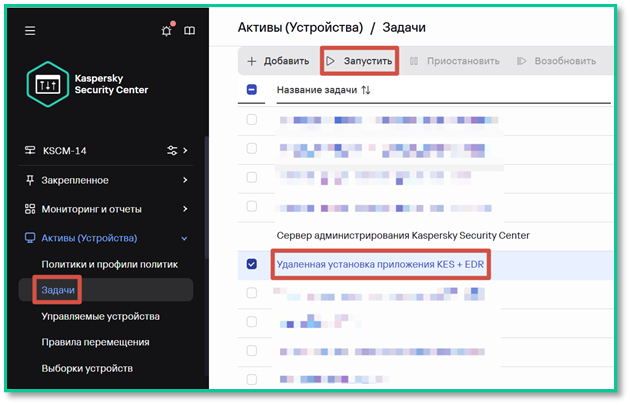Open Политики и профили политик
630x405 pixels.
pyautogui.click(x=110, y=264)
